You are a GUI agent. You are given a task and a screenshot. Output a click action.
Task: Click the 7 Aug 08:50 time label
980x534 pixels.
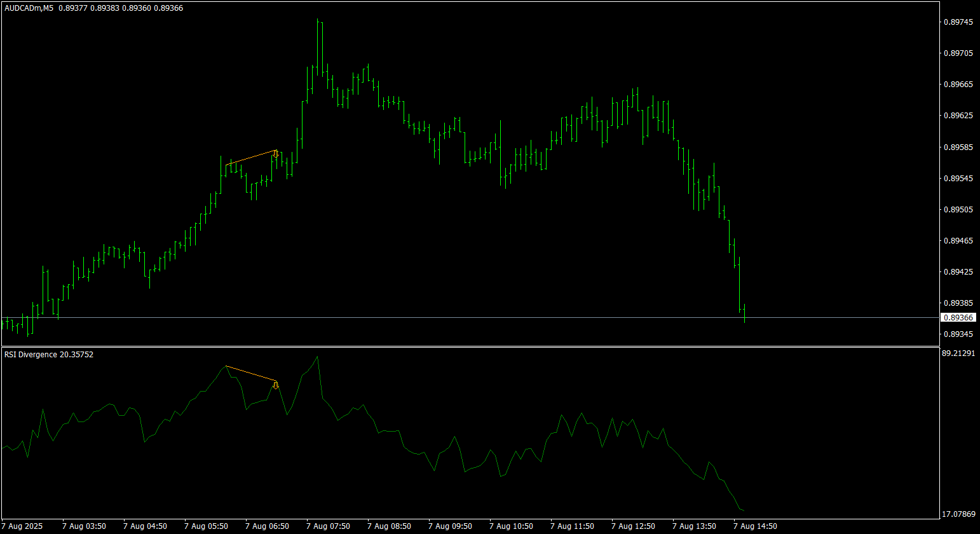(389, 526)
